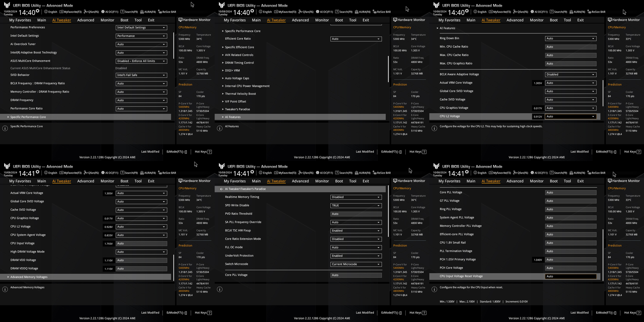Click info icon beside CPU Input reset description
This screenshot has width=644, height=322.
point(434,289)
